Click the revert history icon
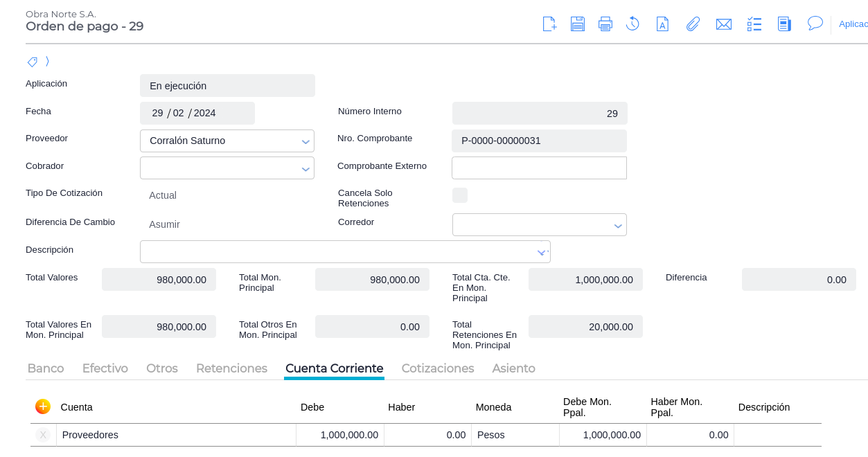 click(x=632, y=24)
